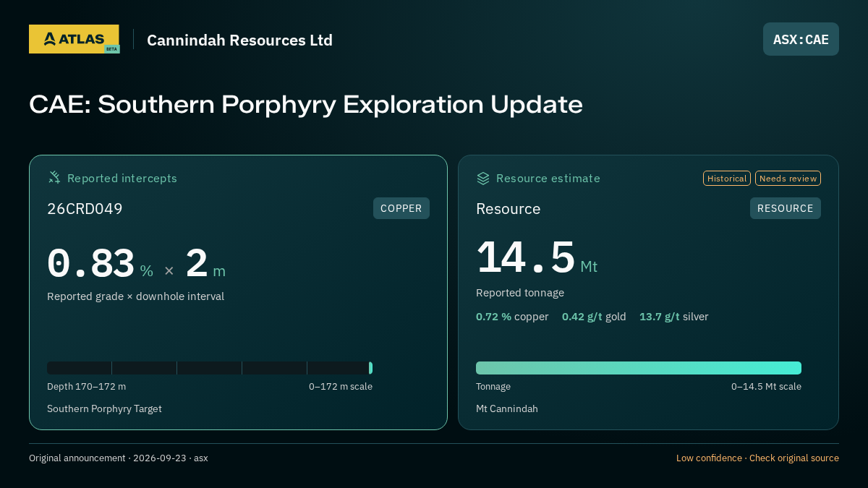This screenshot has height=488, width=868.
Task: Click the 14.5 Mt tonnage value
Action: pyautogui.click(x=537, y=258)
